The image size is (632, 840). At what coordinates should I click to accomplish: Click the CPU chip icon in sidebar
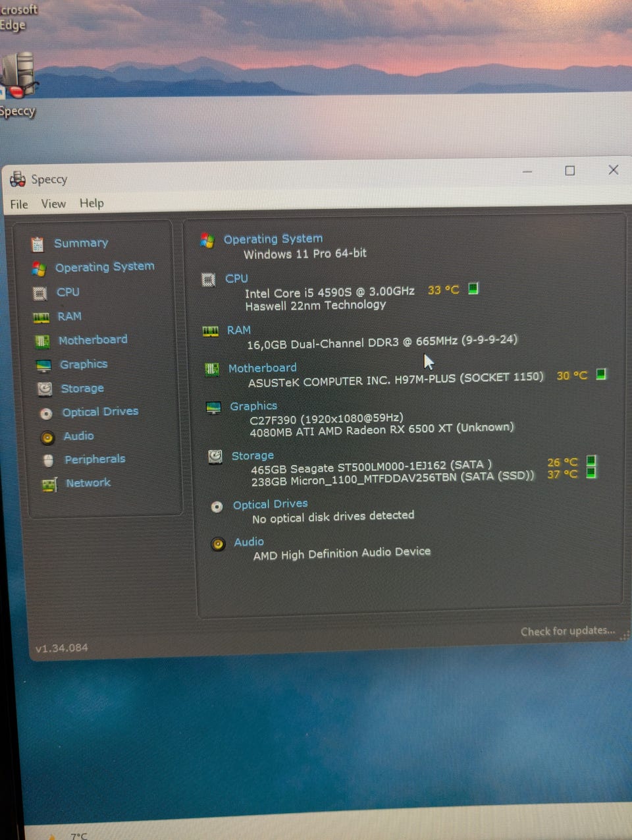click(x=39, y=293)
